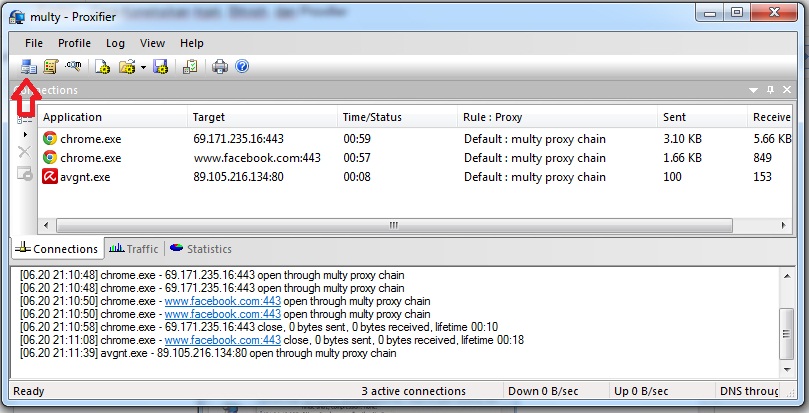Expand the open-profile dropdown arrow
The image size is (809, 413).
[143, 67]
